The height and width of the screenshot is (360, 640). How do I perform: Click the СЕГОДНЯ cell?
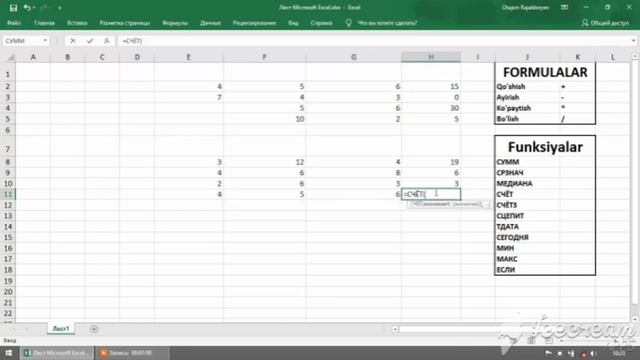point(527,237)
